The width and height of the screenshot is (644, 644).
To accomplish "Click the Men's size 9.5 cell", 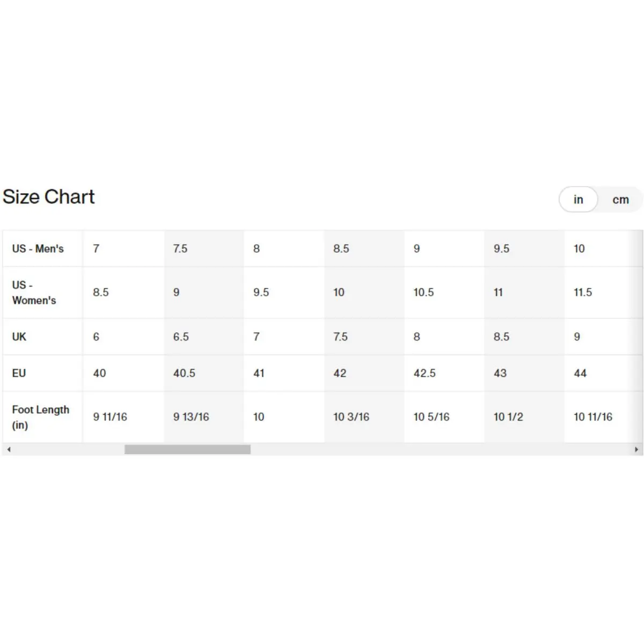I will [x=524, y=248].
